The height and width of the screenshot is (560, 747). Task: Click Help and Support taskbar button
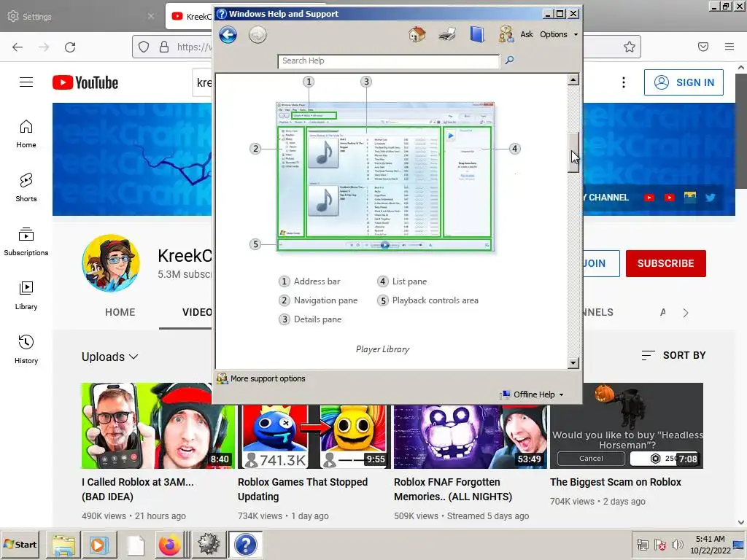pos(245,544)
